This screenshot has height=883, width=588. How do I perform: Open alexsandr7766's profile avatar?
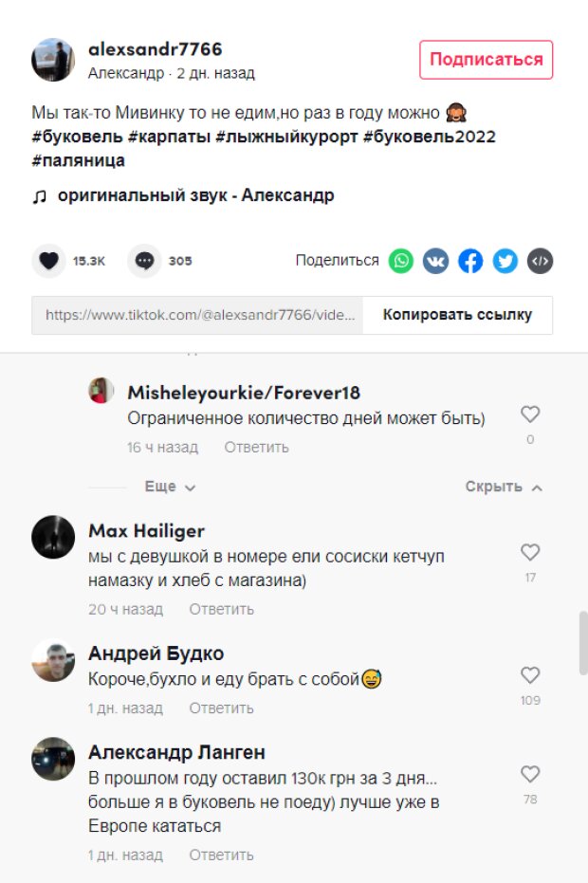53,60
